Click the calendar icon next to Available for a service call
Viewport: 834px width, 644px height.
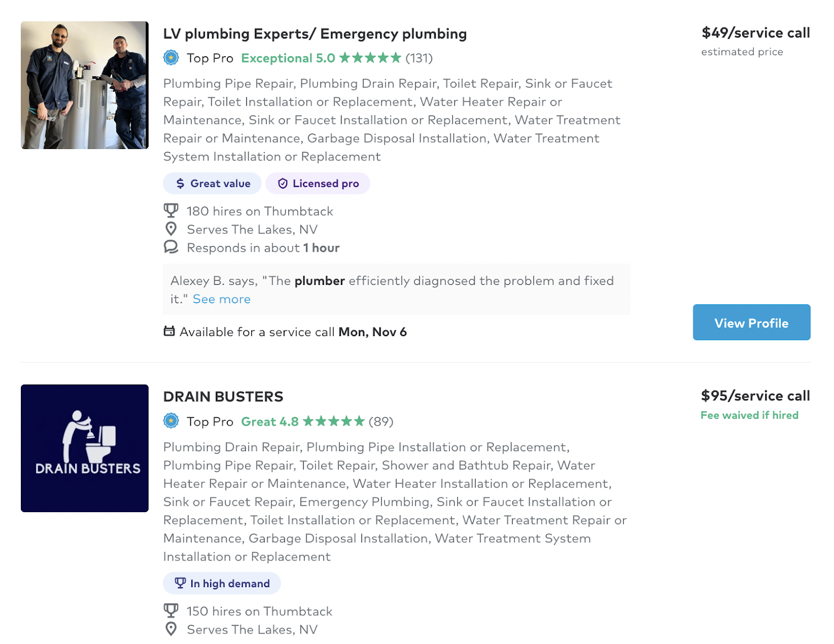[x=169, y=331]
